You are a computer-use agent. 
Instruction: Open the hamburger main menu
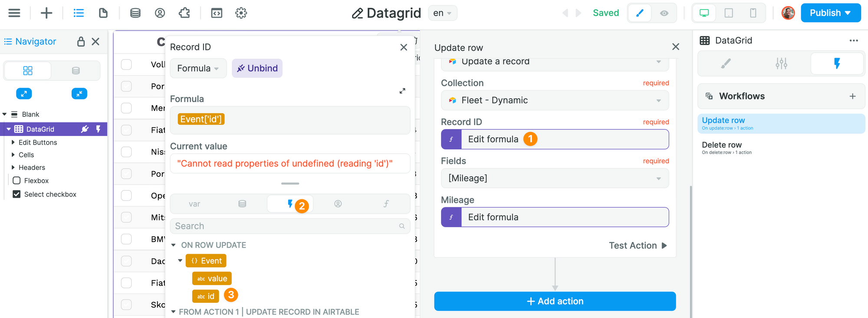14,13
